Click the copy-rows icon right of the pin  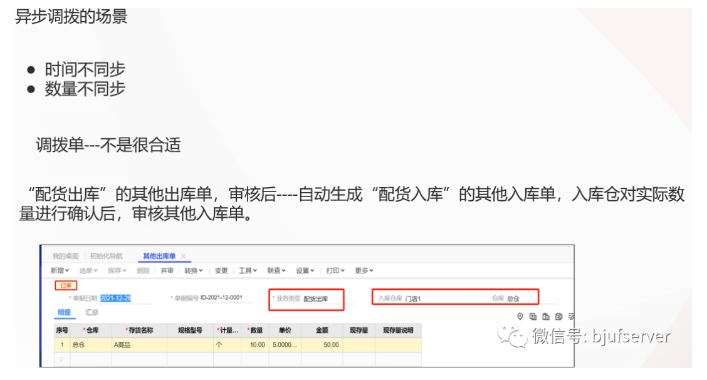pyautogui.click(x=533, y=316)
